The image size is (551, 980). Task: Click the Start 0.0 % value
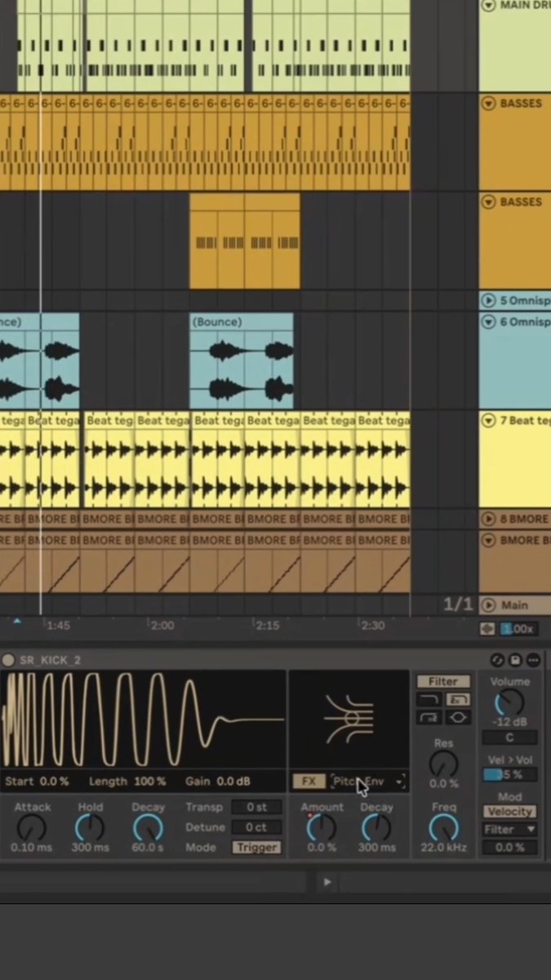[x=55, y=782]
